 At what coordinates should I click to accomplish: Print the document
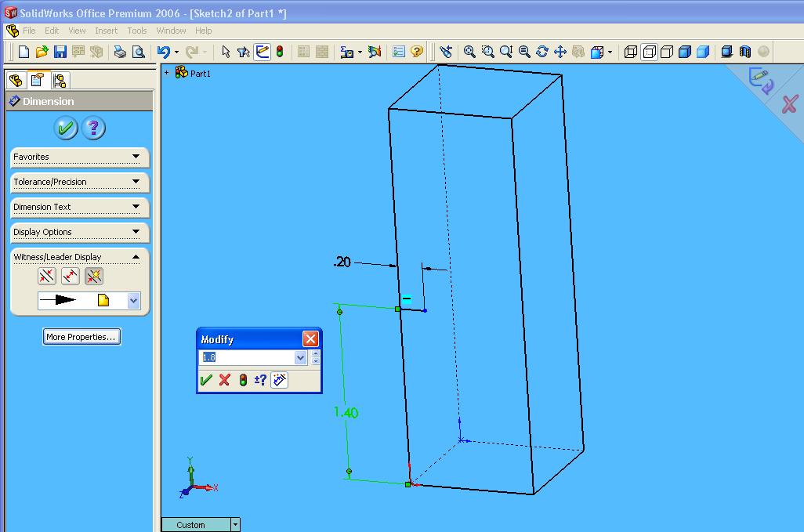click(x=120, y=52)
